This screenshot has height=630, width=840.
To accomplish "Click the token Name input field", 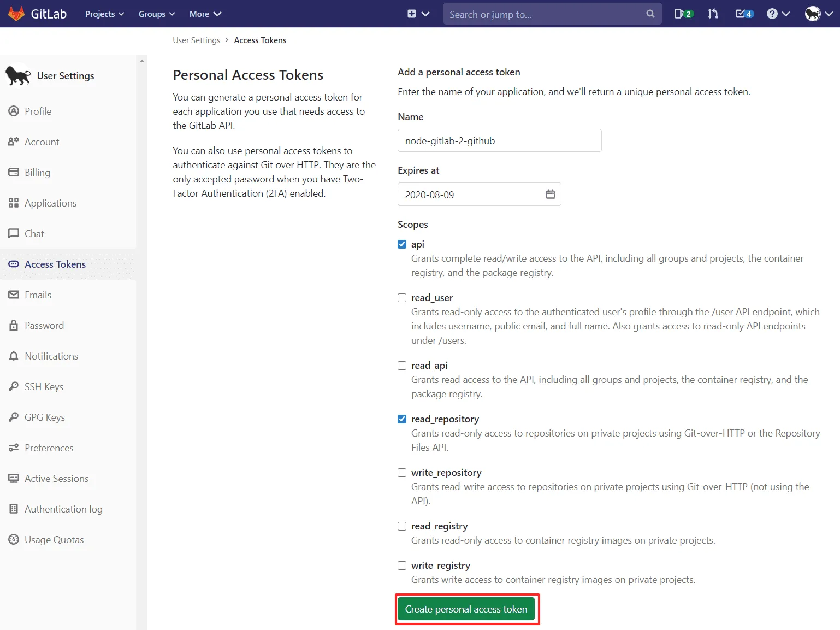I will tap(499, 141).
